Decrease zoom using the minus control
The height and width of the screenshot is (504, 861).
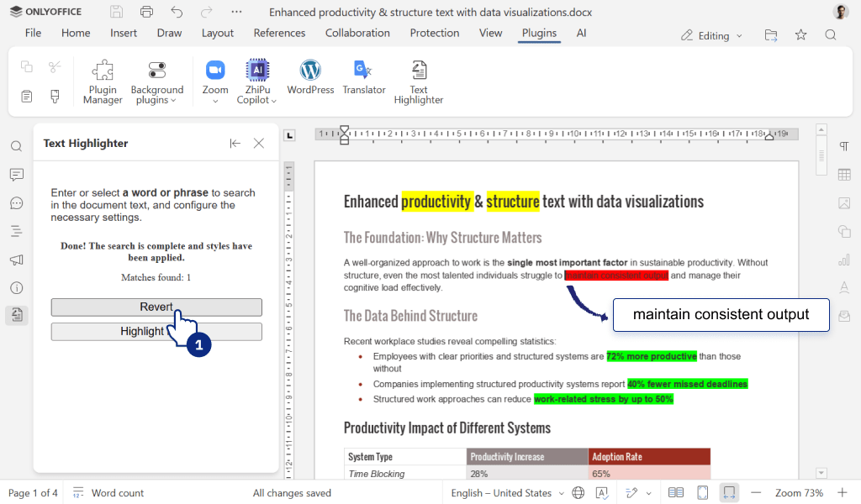pos(756,493)
